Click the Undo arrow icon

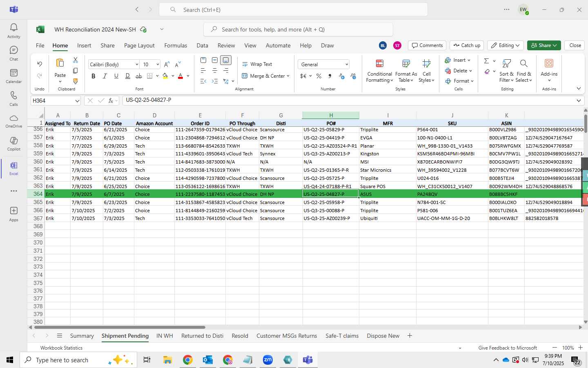click(40, 64)
